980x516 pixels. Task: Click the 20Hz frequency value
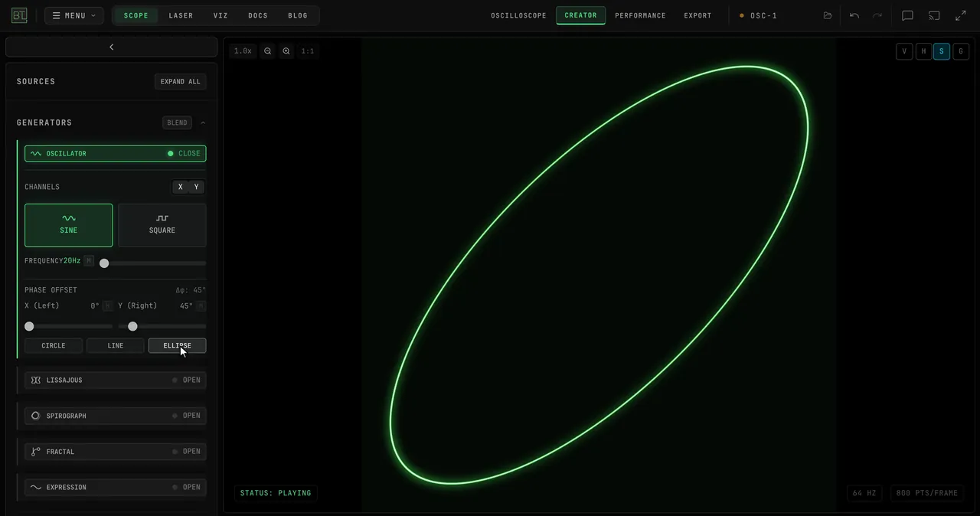(72, 261)
